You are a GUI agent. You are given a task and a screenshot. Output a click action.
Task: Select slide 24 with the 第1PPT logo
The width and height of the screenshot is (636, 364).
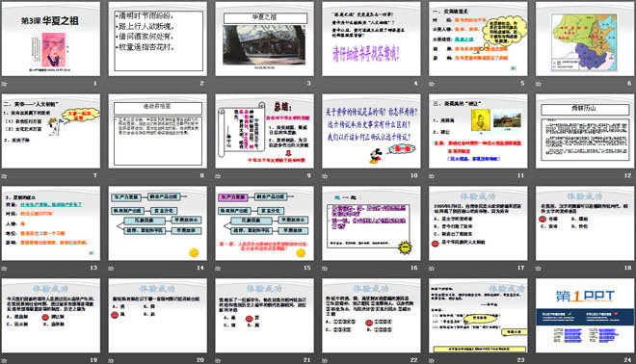585,315
